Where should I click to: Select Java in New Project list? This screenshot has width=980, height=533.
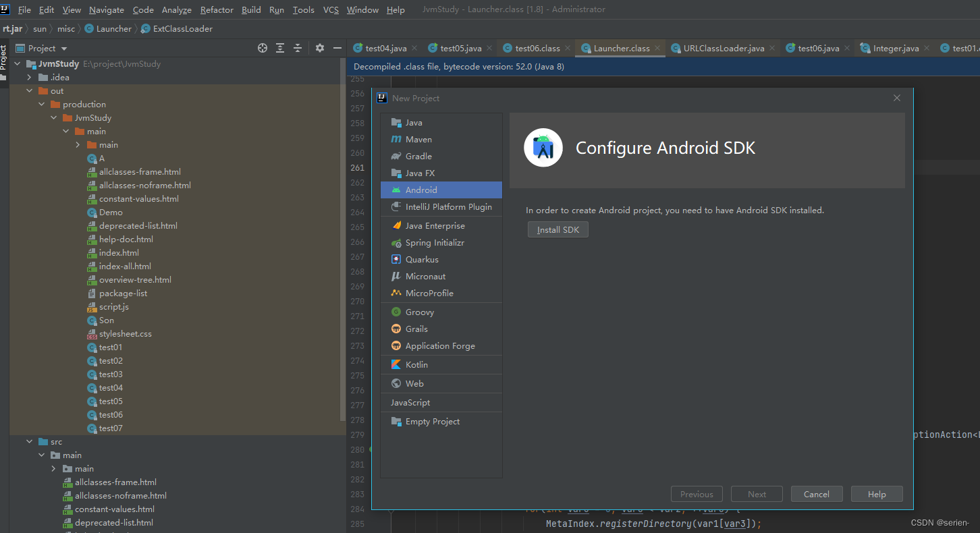(441, 123)
